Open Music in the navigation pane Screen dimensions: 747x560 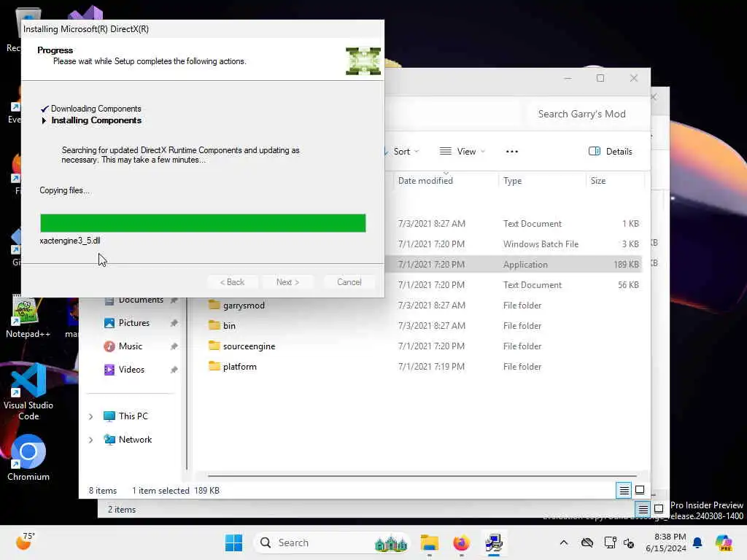click(x=130, y=346)
